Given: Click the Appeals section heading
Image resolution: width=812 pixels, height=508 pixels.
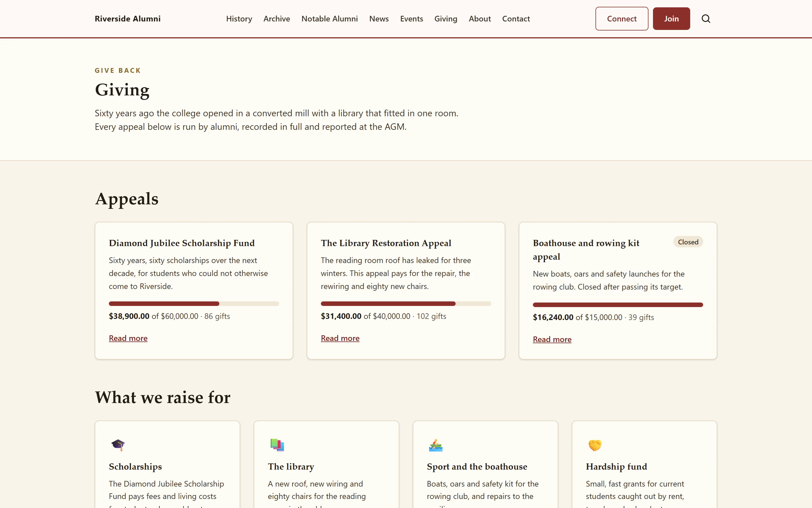Looking at the screenshot, I should coord(127,199).
